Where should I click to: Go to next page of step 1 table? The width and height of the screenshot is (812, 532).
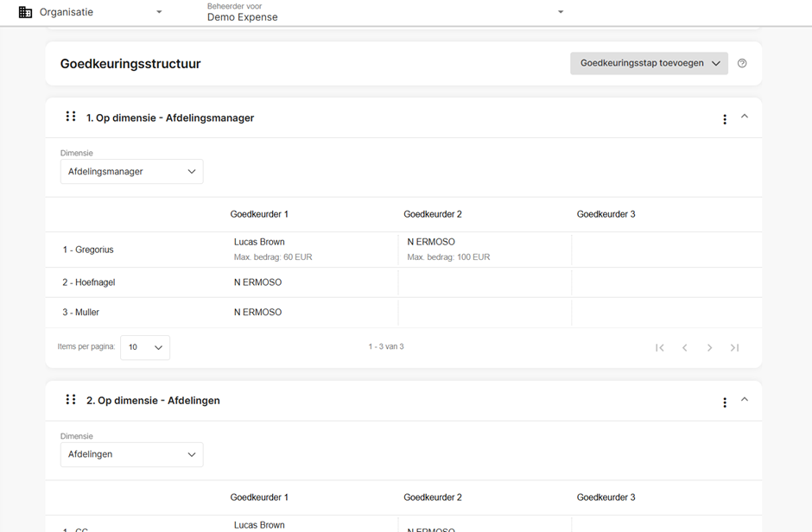(x=709, y=348)
